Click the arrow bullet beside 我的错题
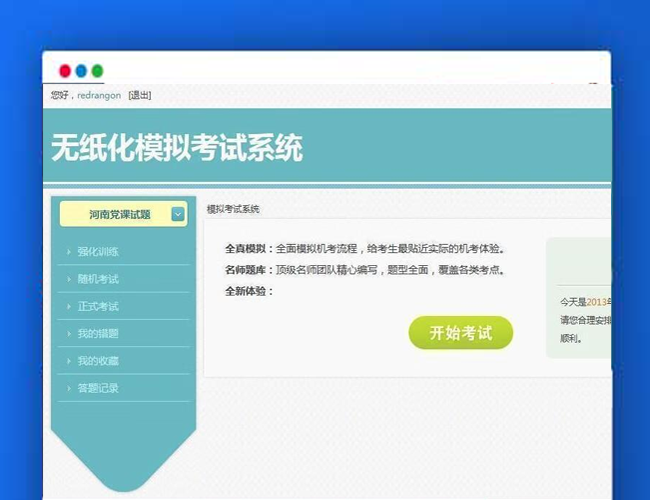 [x=69, y=334]
